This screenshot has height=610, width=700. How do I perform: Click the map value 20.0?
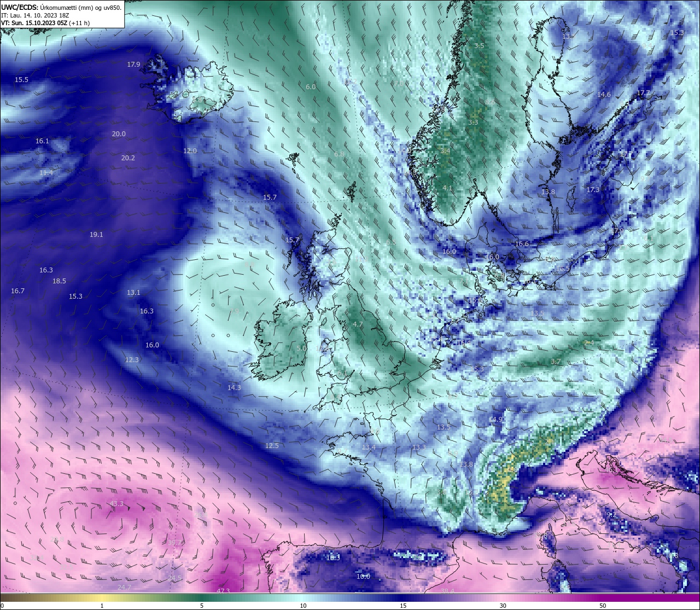coord(119,134)
